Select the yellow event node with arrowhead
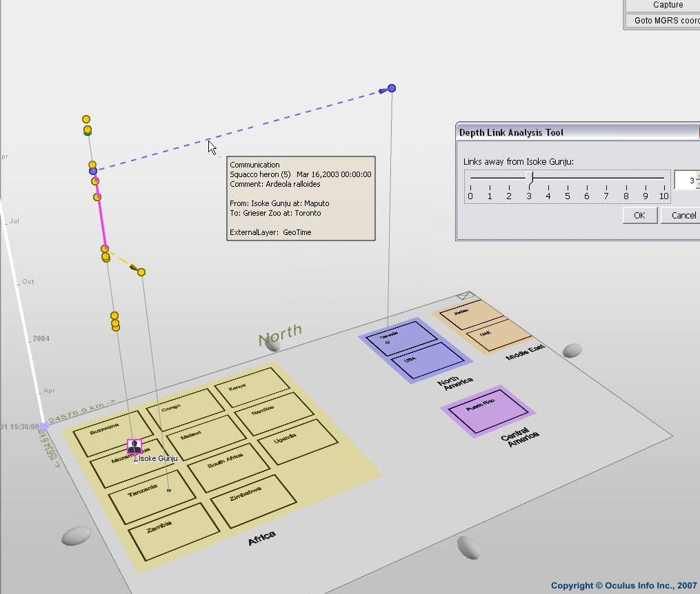 point(141,272)
